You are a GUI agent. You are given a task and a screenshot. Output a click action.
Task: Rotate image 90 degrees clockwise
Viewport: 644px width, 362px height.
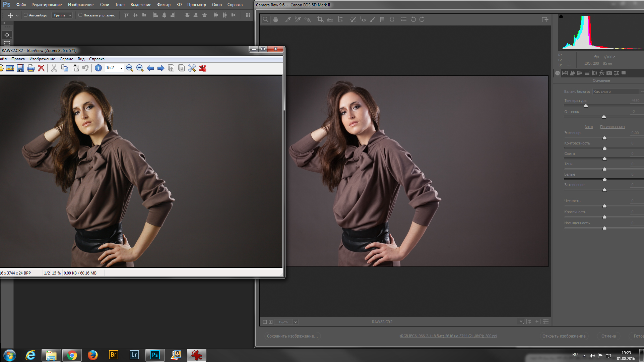pos(422,19)
